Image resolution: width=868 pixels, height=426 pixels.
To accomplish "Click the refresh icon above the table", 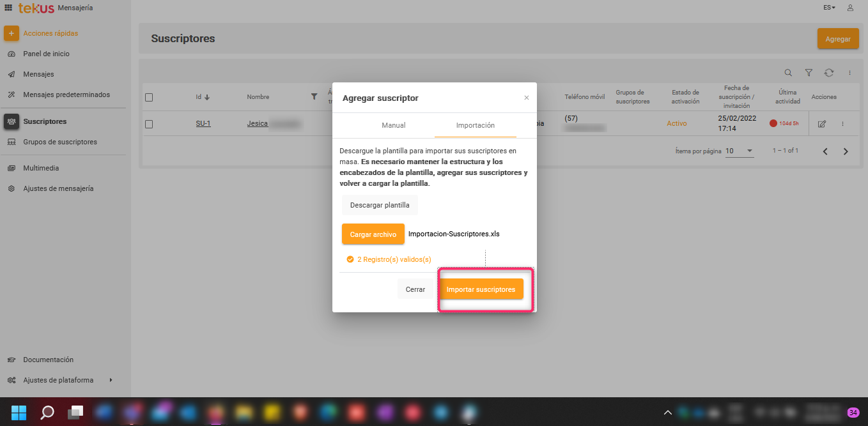I will click(x=829, y=73).
